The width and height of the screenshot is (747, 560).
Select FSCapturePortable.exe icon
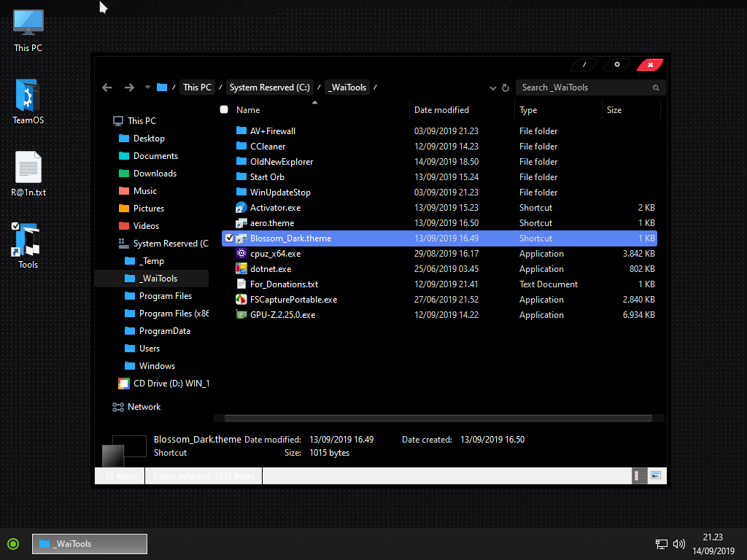point(241,299)
